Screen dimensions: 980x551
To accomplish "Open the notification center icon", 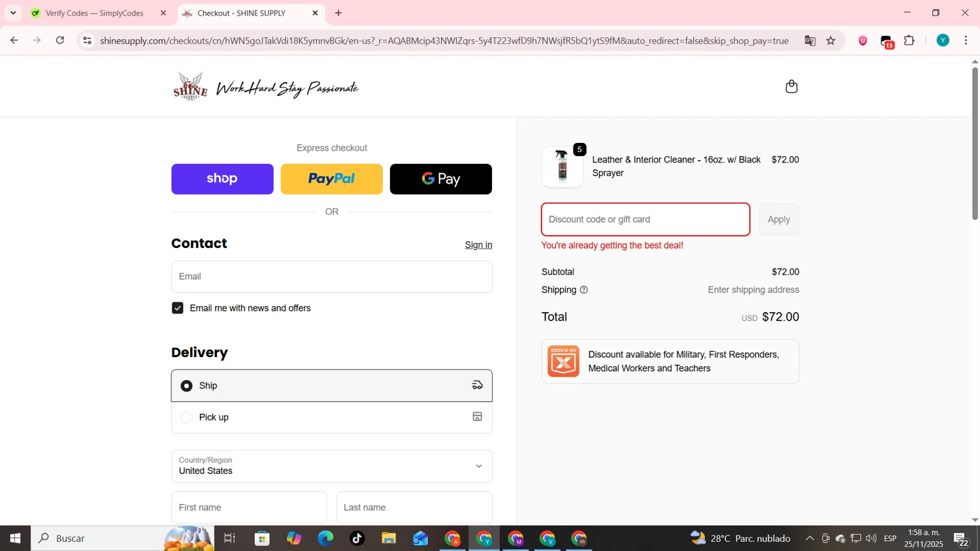I will (961, 539).
